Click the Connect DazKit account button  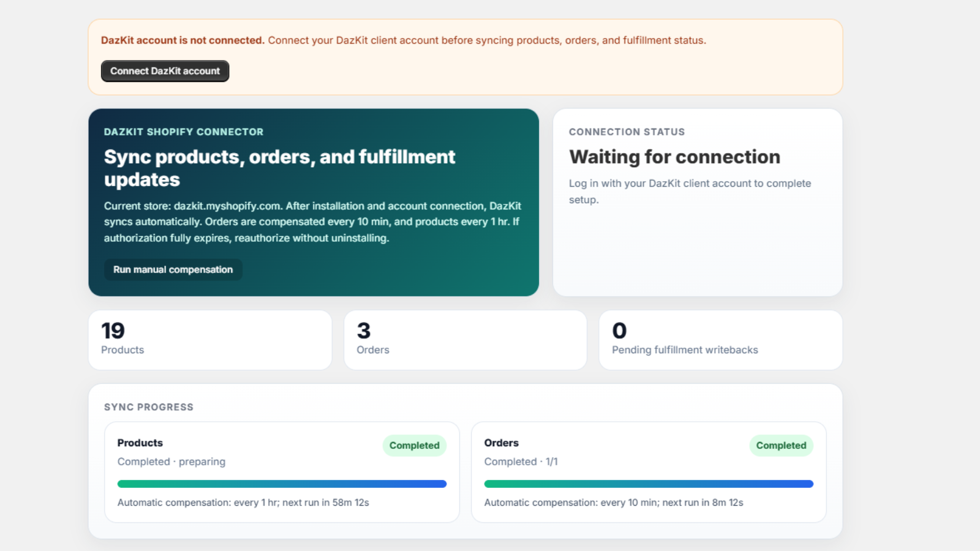click(165, 71)
